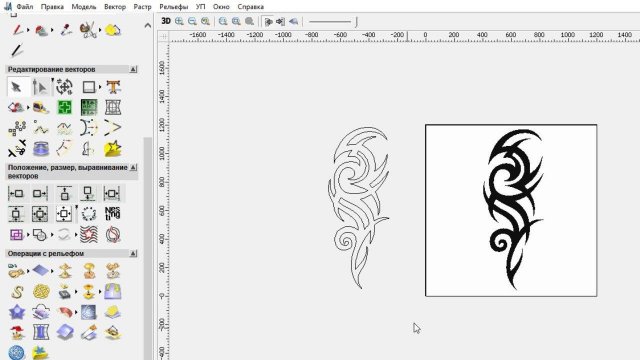Click the zoom in magnifier button
Viewport: 640px width, 360px height.
tap(179, 21)
